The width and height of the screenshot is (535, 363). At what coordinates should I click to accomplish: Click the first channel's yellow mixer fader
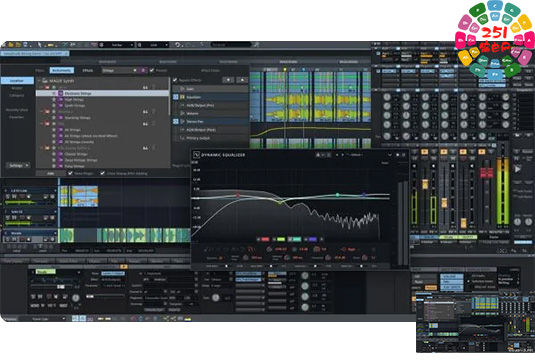425,184
